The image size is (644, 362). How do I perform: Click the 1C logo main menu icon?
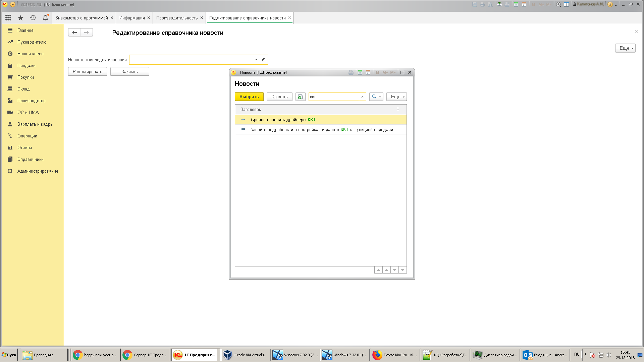click(x=5, y=4)
